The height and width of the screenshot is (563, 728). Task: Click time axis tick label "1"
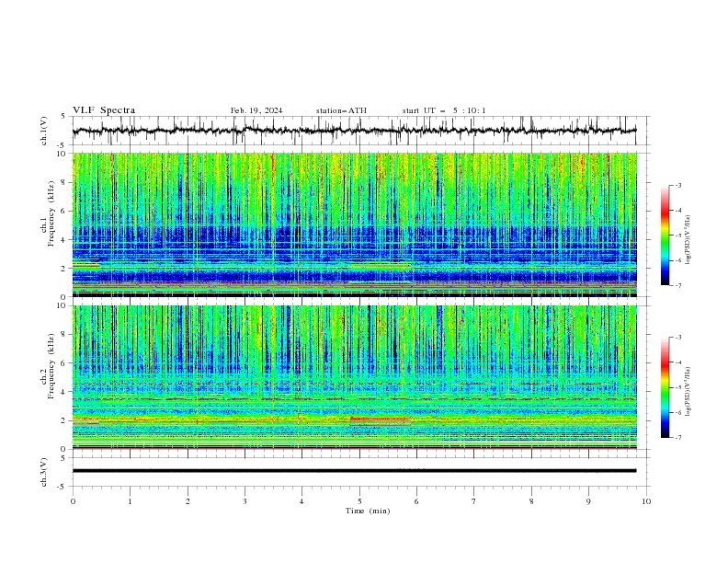click(x=130, y=501)
